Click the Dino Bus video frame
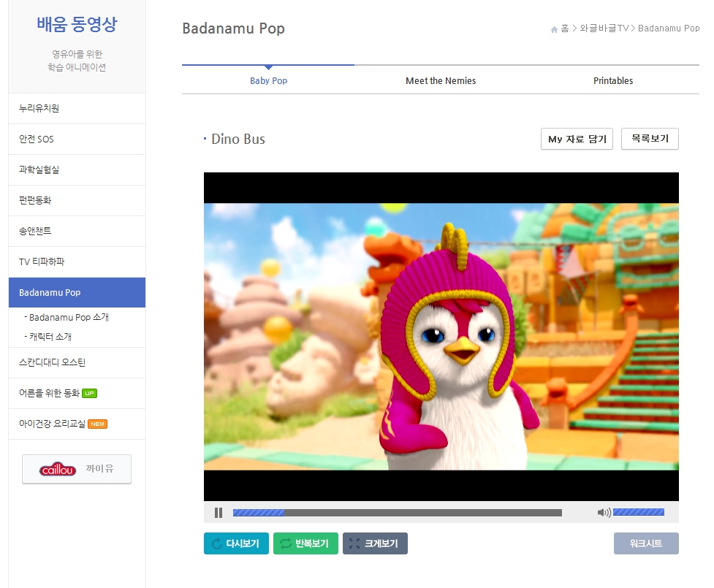 [441, 337]
